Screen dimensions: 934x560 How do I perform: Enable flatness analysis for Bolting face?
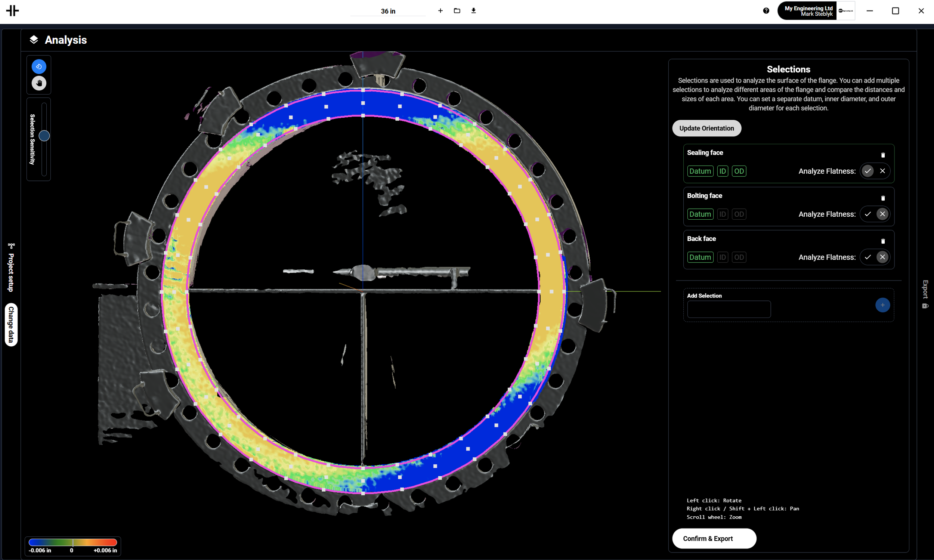(x=867, y=214)
